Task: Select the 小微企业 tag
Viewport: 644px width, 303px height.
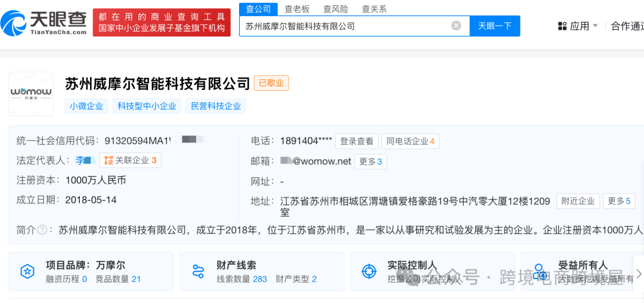Action: tap(86, 106)
